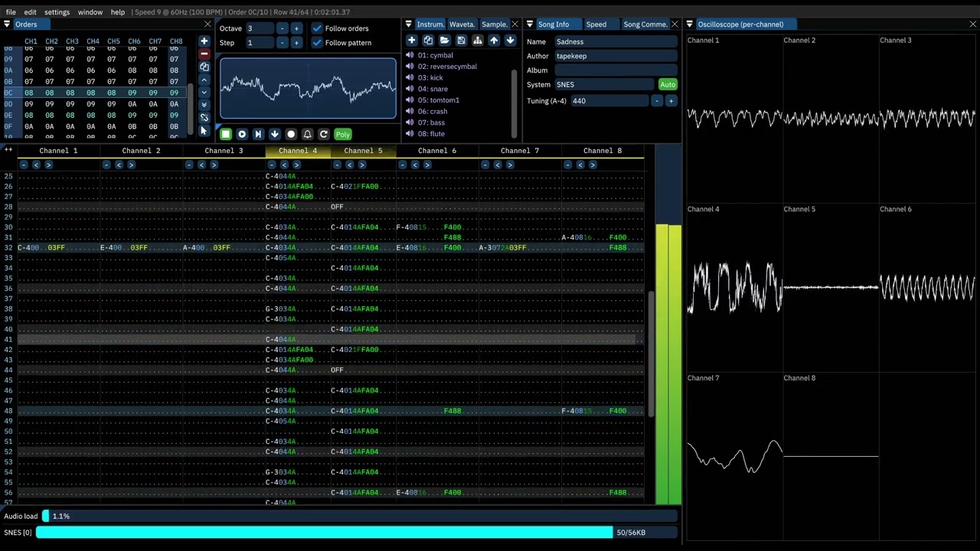Image resolution: width=980 pixels, height=551 pixels.
Task: Toggle the green Poly button
Action: pyautogui.click(x=342, y=135)
